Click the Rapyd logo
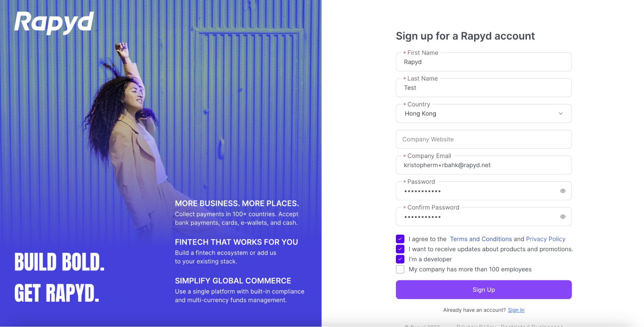The height and width of the screenshot is (327, 644). 54,23
